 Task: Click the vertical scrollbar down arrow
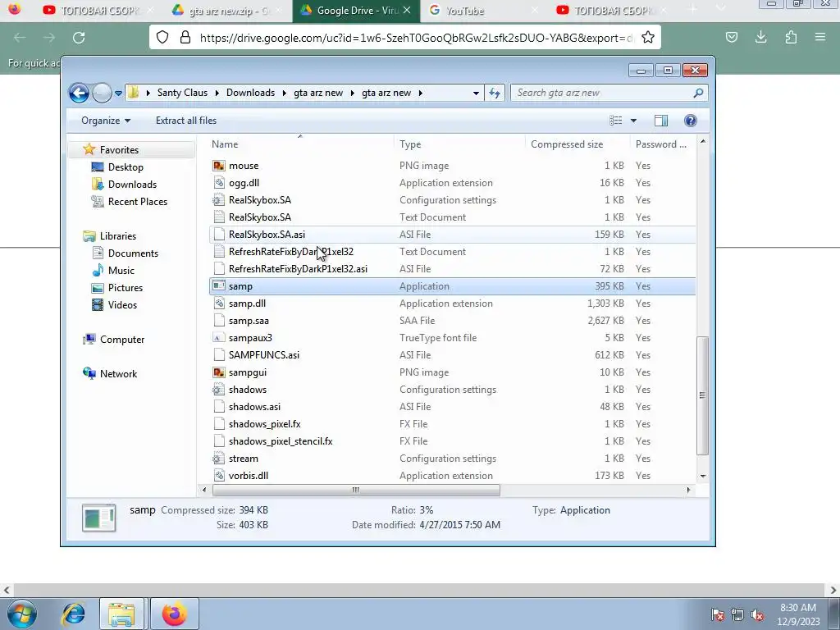pos(703,476)
